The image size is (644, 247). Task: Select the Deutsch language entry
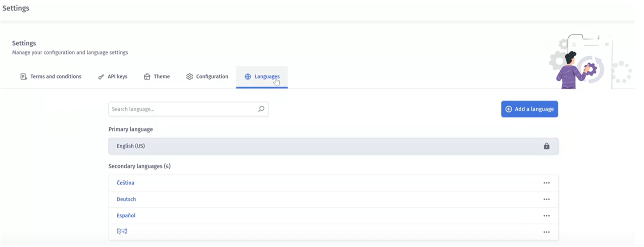pos(126,199)
